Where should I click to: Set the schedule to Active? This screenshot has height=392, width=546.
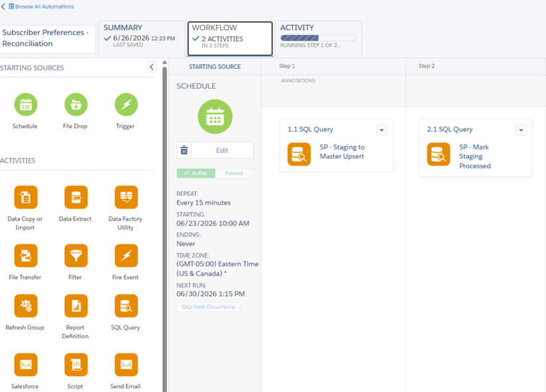coord(196,173)
